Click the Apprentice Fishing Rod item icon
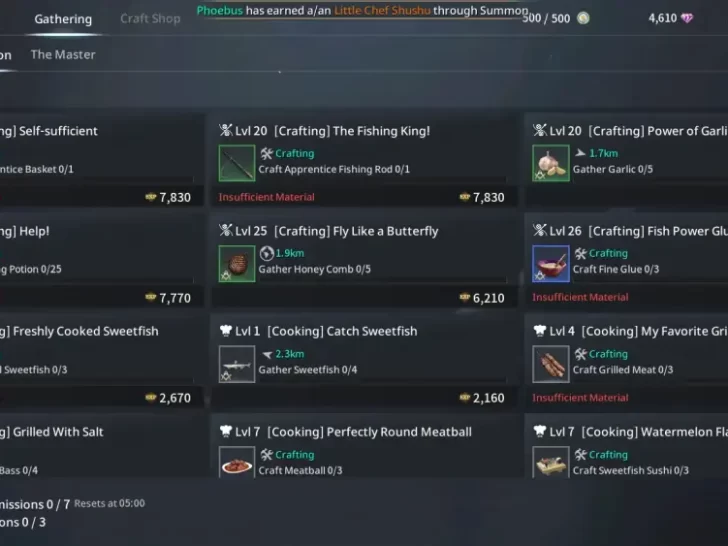Image resolution: width=728 pixels, height=546 pixels. [237, 163]
